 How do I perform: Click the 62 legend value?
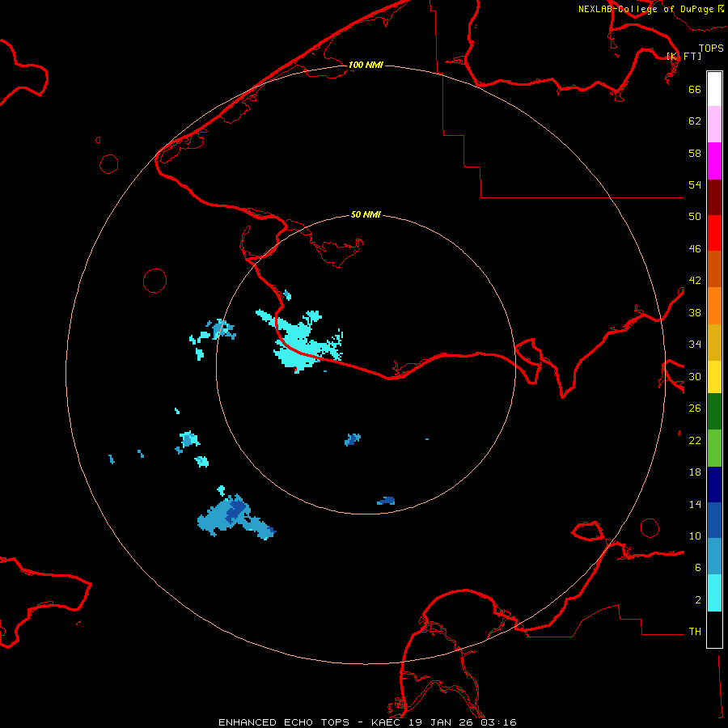point(695,121)
